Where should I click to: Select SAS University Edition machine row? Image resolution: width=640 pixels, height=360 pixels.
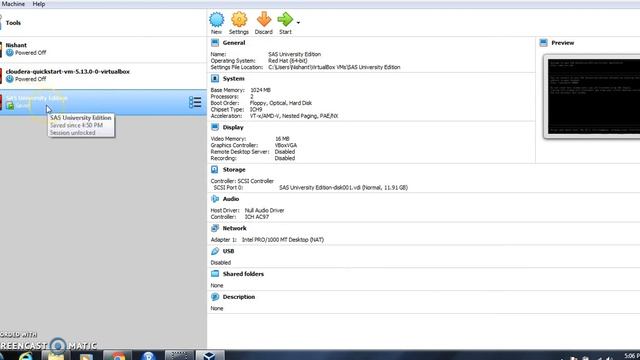click(x=103, y=102)
